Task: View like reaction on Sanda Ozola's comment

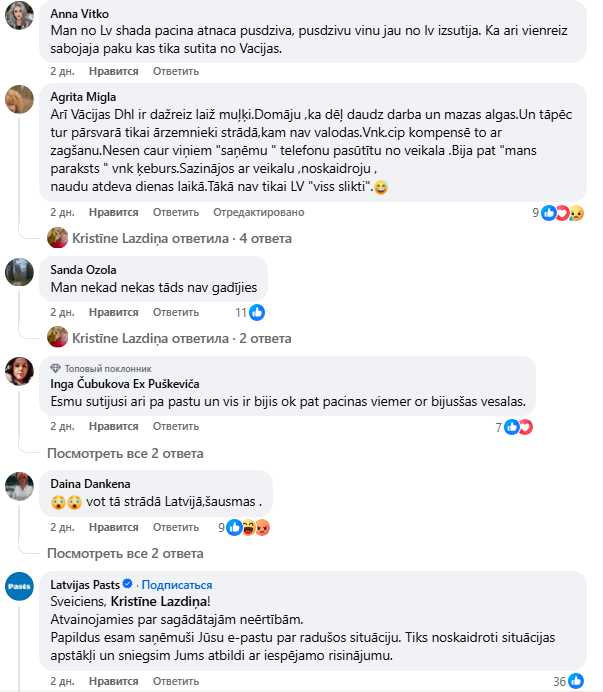Action: pos(256,312)
